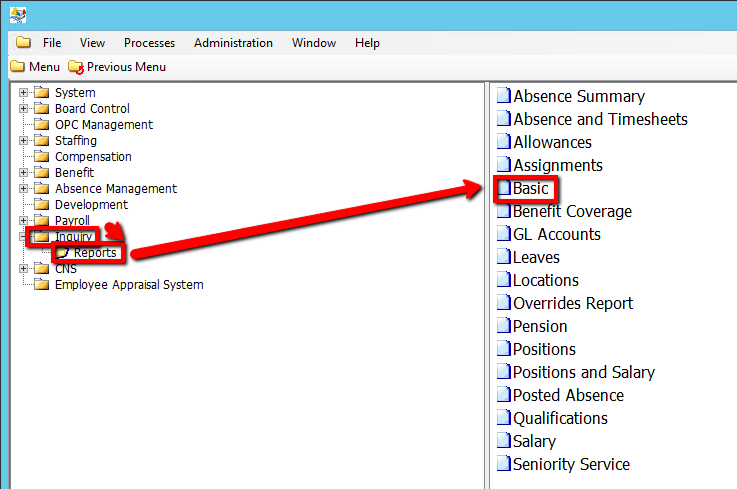
Task: Open the Positions and Salary report
Action: point(583,373)
